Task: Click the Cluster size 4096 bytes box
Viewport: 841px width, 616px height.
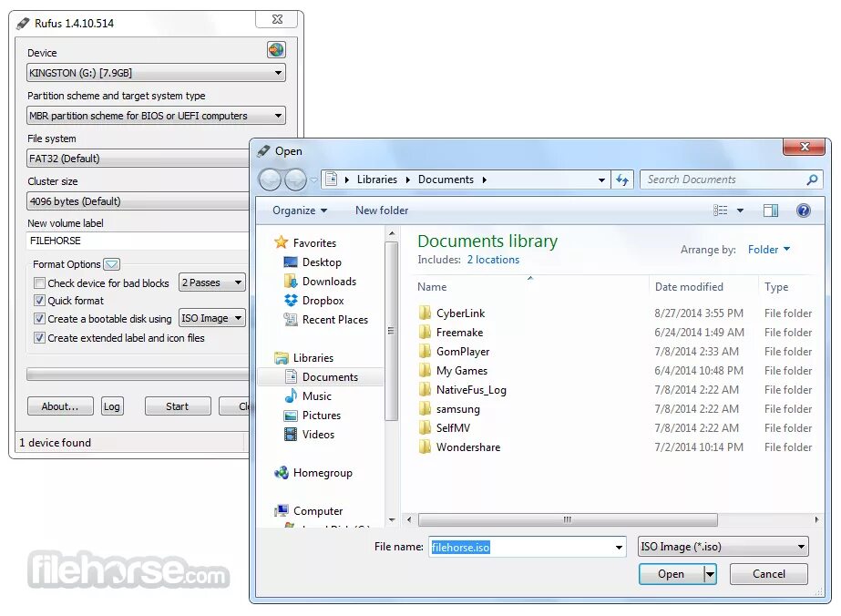Action: 138,201
